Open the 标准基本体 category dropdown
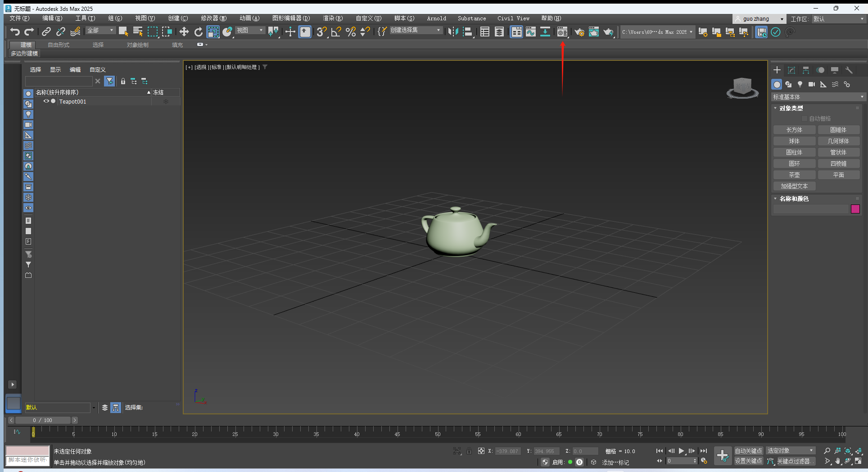The width and height of the screenshot is (868, 472). 818,97
